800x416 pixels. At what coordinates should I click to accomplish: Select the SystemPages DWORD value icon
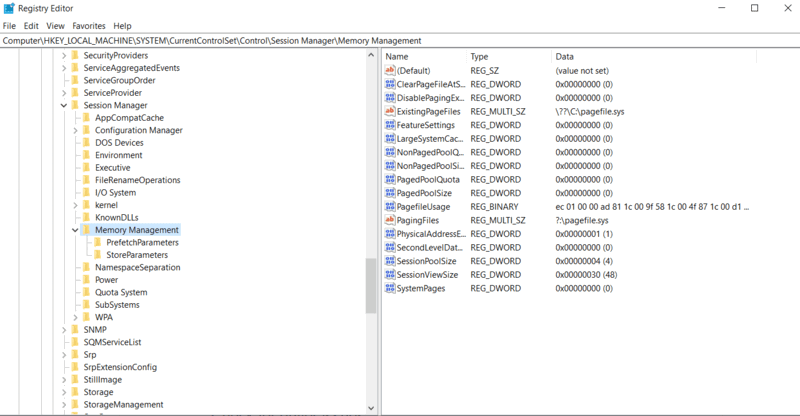point(390,288)
